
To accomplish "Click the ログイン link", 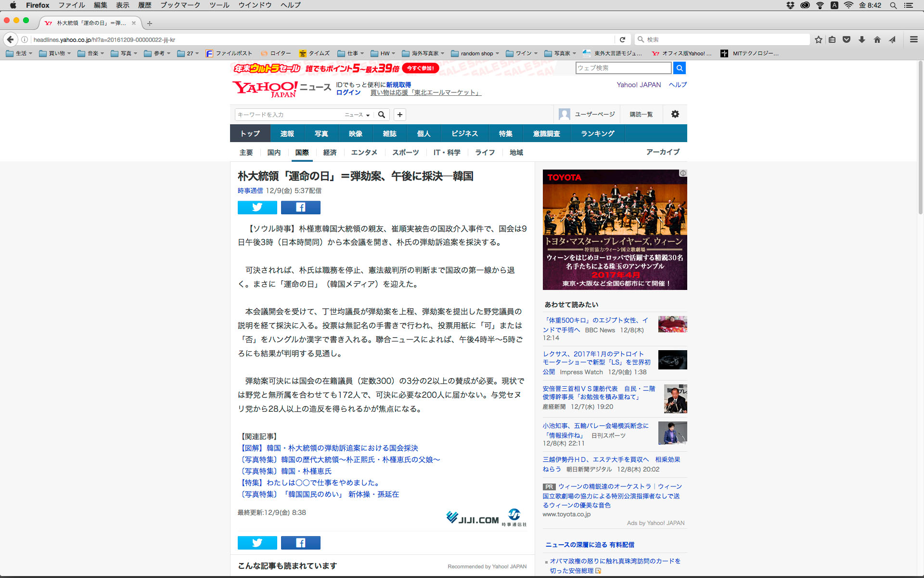I will pos(348,92).
